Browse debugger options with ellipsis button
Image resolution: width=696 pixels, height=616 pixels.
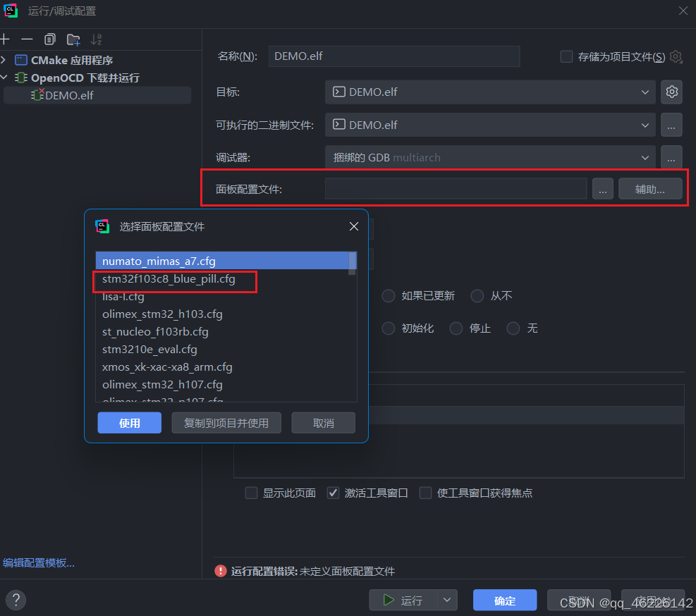[671, 157]
